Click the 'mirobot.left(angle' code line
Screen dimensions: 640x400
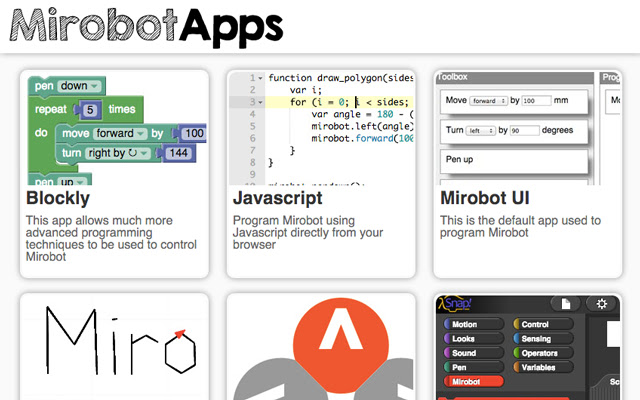tap(362, 127)
